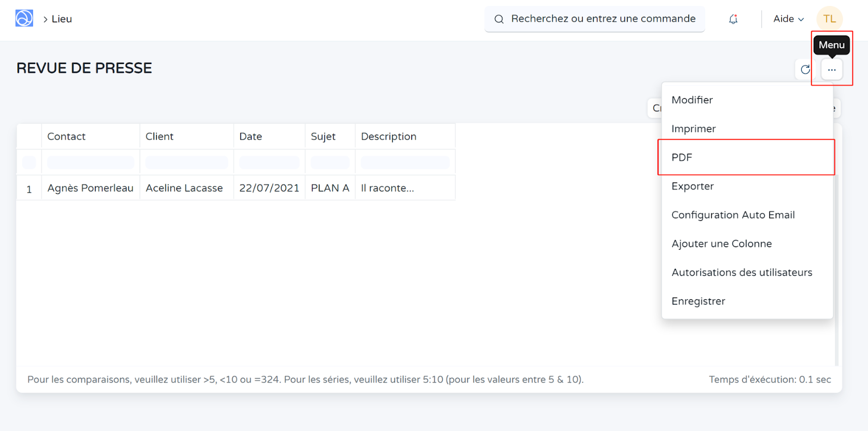
Task: Click the search magnifier icon
Action: click(x=499, y=19)
